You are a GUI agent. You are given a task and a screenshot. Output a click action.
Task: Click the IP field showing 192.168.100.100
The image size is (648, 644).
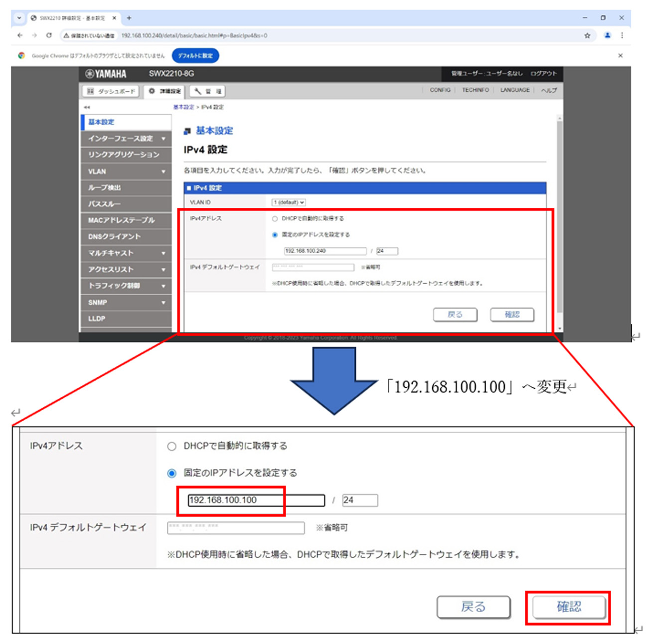(x=256, y=500)
